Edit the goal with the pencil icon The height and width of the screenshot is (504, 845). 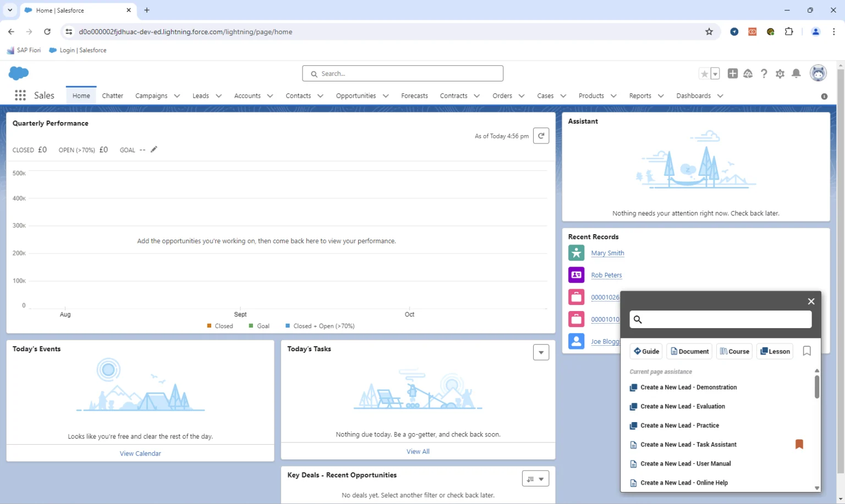[x=154, y=149]
